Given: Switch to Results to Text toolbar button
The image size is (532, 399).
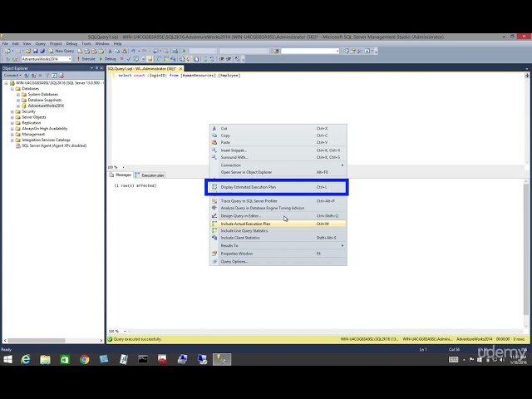Looking at the screenshot, I should [x=182, y=59].
